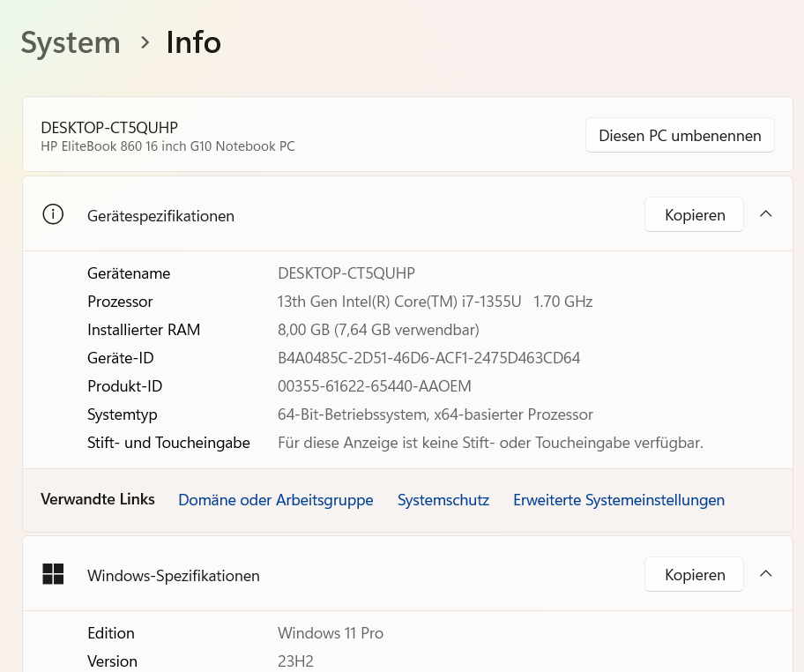The width and height of the screenshot is (804, 672).
Task: Click Diesen PC umbenennen button
Action: (x=680, y=136)
